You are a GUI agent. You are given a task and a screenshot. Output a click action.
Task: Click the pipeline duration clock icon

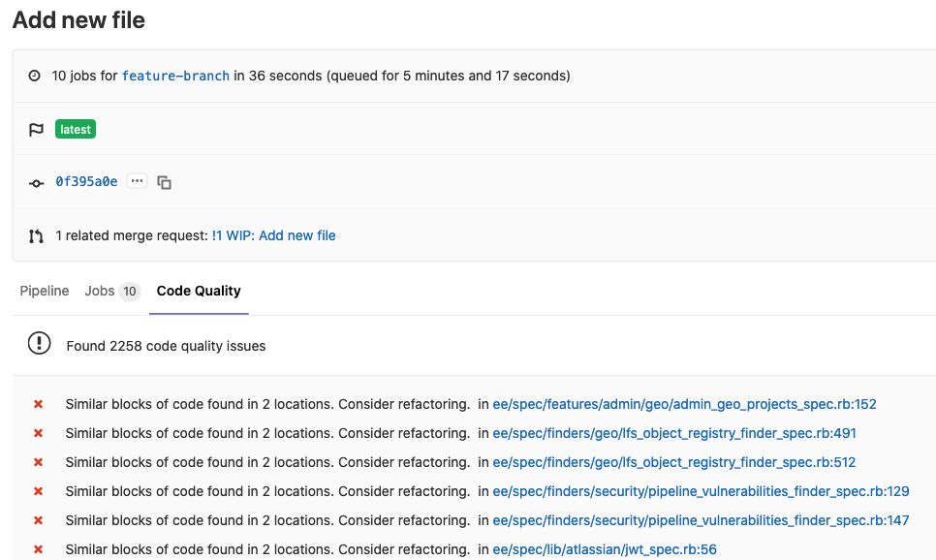(x=34, y=75)
